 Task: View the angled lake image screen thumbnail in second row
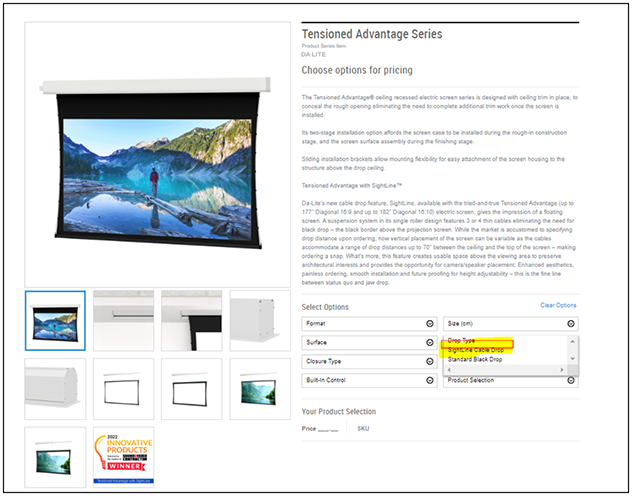click(260, 389)
